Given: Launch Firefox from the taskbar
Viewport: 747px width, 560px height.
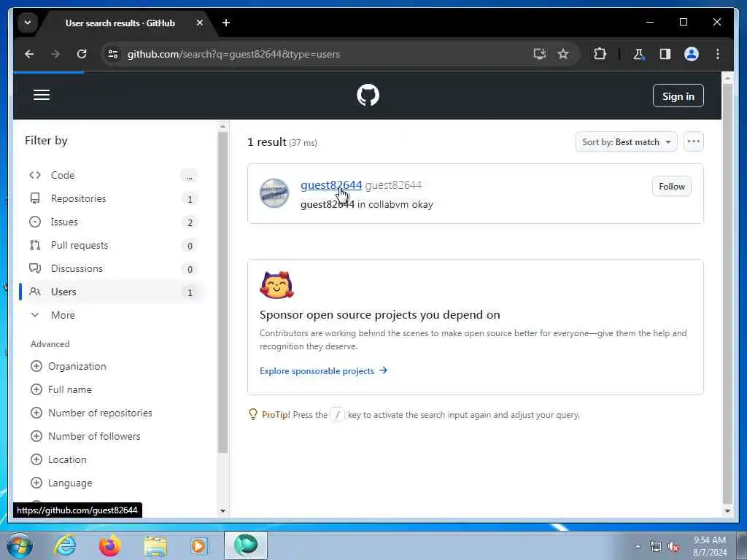Looking at the screenshot, I should coord(109,545).
